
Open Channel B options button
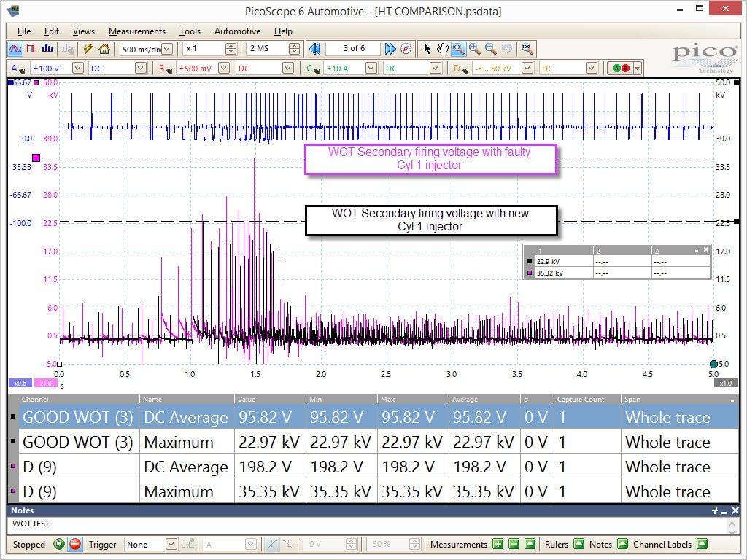pyautogui.click(x=165, y=69)
